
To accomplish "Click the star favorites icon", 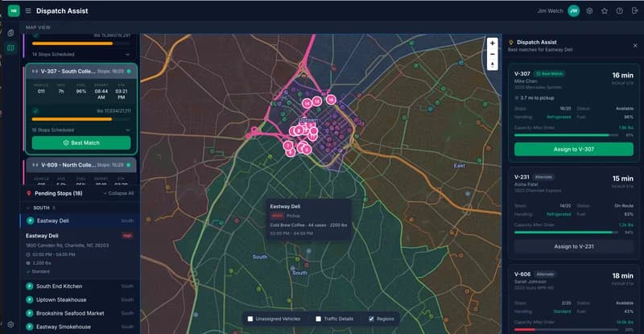I will click(605, 11).
